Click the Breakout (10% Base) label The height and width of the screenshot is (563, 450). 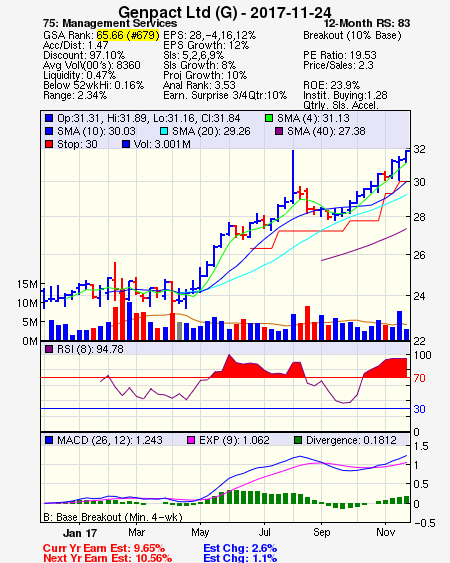[352, 35]
